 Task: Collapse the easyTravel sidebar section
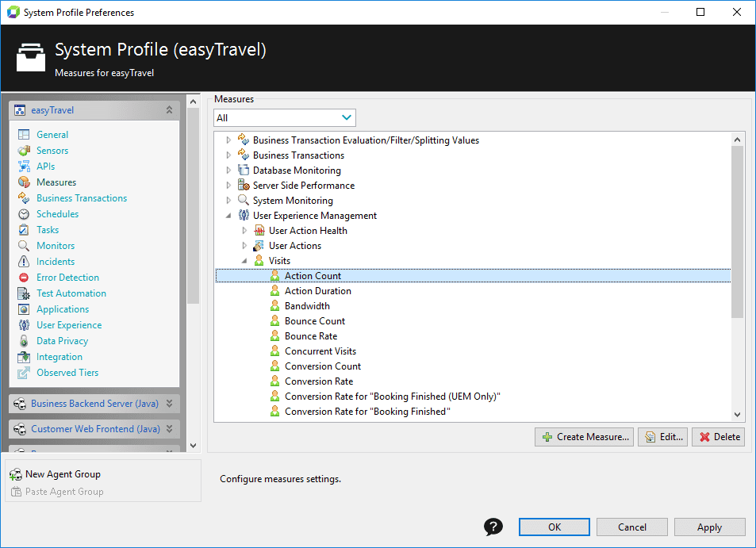169,110
